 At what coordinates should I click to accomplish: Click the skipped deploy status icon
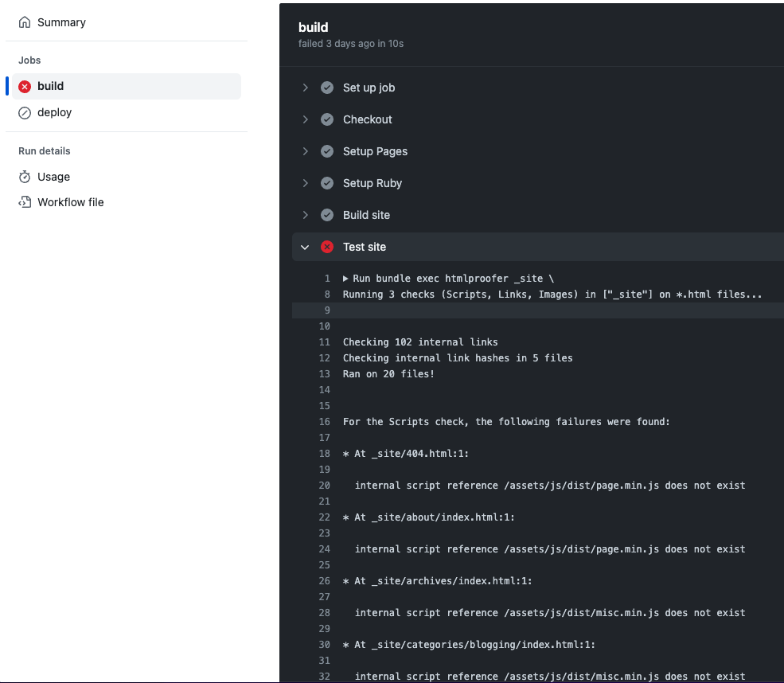(x=25, y=113)
